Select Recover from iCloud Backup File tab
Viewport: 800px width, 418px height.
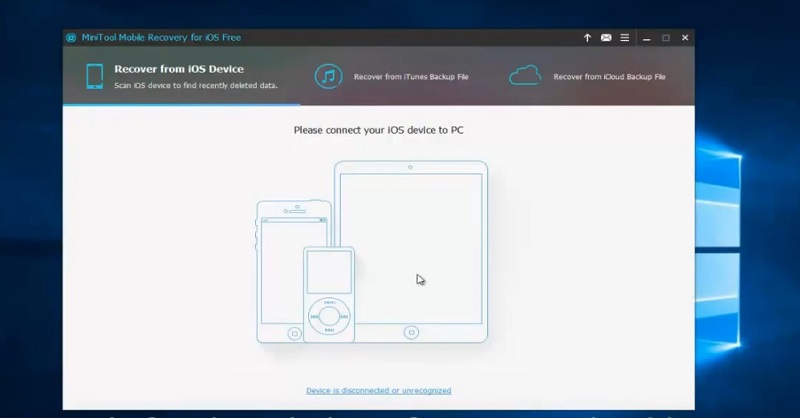pos(609,76)
